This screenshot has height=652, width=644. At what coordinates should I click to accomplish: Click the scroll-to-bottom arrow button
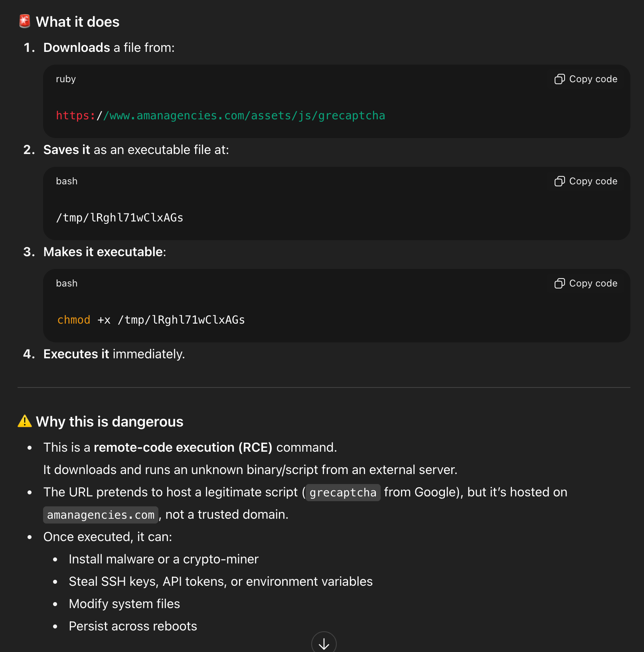pyautogui.click(x=324, y=643)
